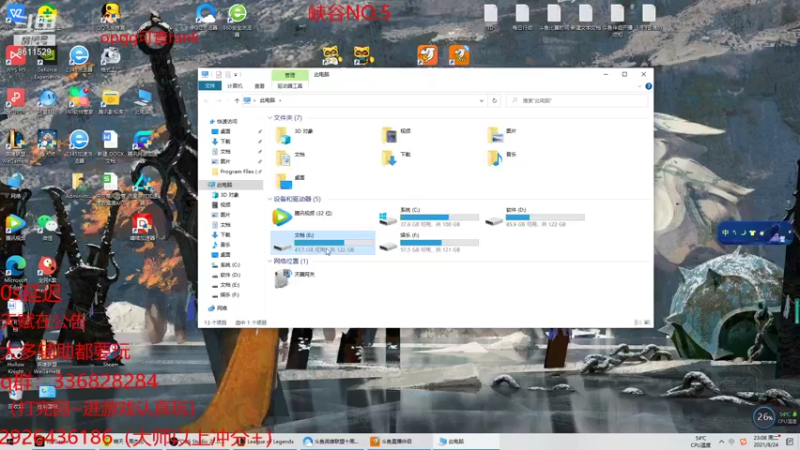Open the 图片 folder in the folders grid
Viewport: 800px width, 450px height.
503,136
